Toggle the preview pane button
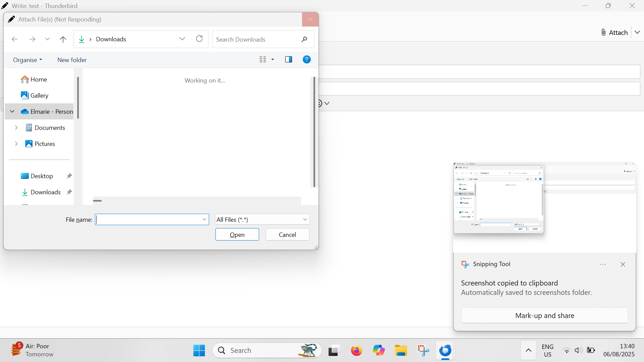 (x=288, y=60)
